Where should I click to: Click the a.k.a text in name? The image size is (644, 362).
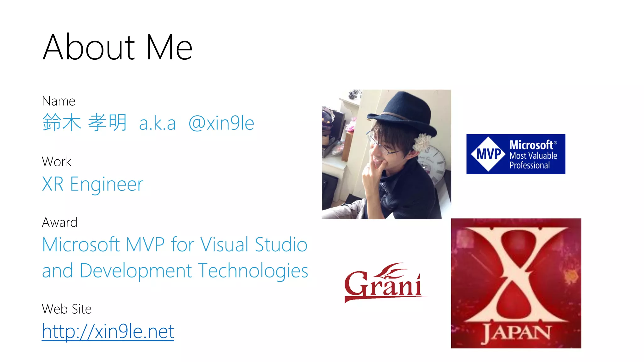pos(157,123)
